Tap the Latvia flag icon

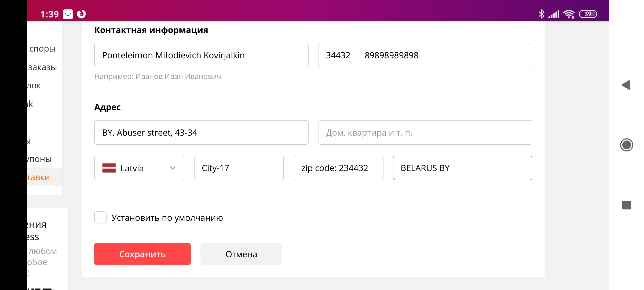tap(109, 168)
